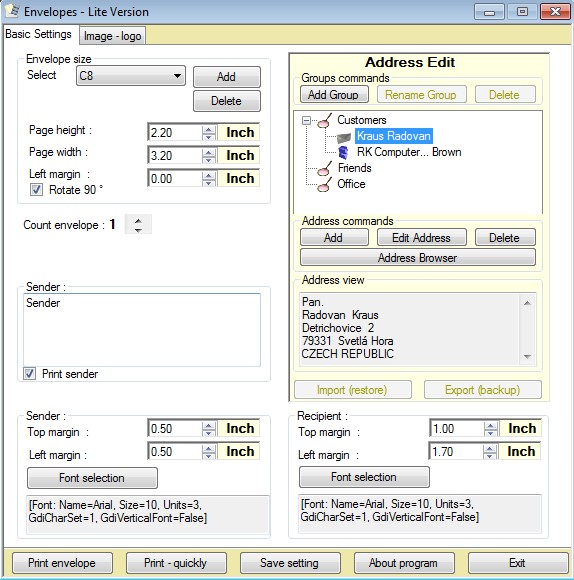Open Sender Font selection dialog

click(x=92, y=478)
